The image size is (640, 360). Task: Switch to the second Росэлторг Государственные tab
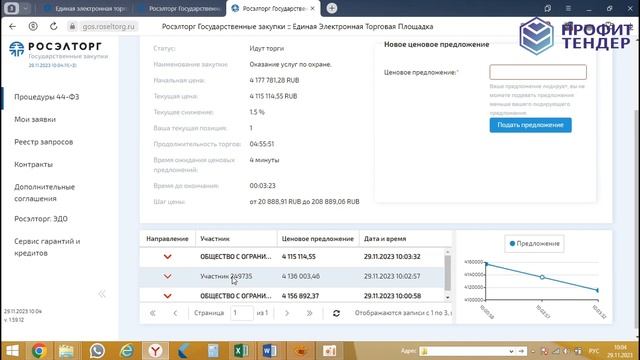click(x=179, y=8)
